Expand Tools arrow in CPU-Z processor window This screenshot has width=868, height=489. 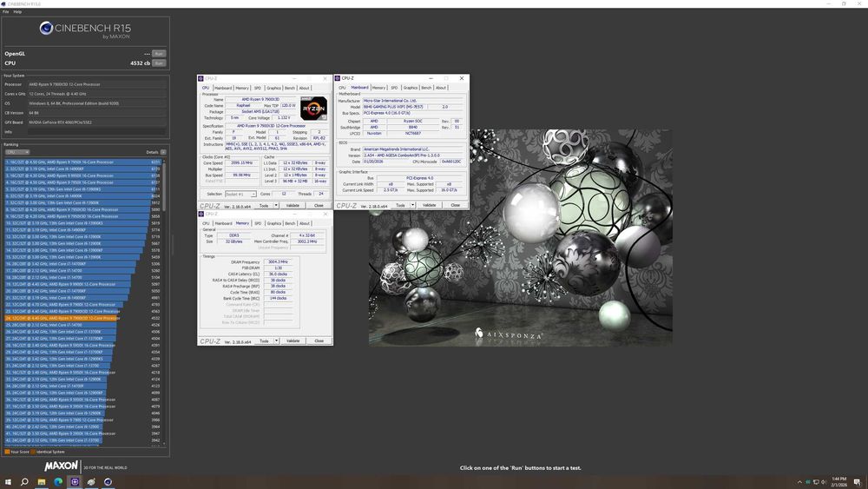[276, 206]
